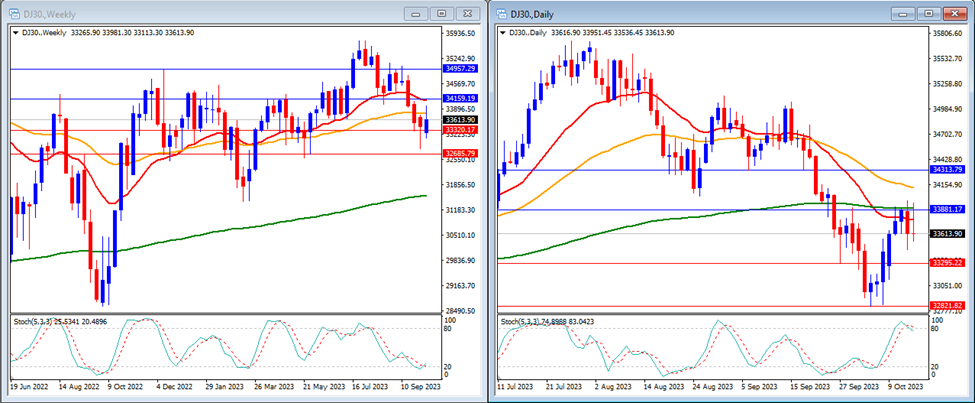Click the 9 Oct 2023 date label
The height and width of the screenshot is (403, 975).
(x=905, y=386)
